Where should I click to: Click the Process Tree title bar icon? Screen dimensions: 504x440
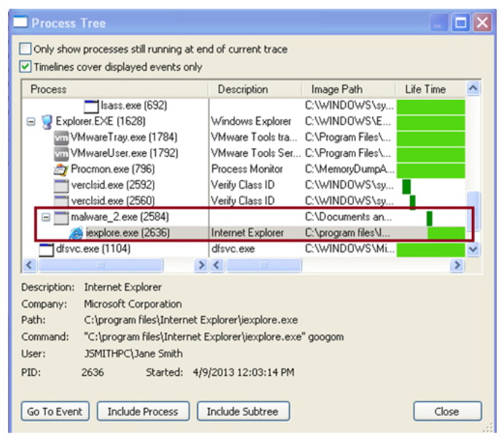click(x=20, y=22)
